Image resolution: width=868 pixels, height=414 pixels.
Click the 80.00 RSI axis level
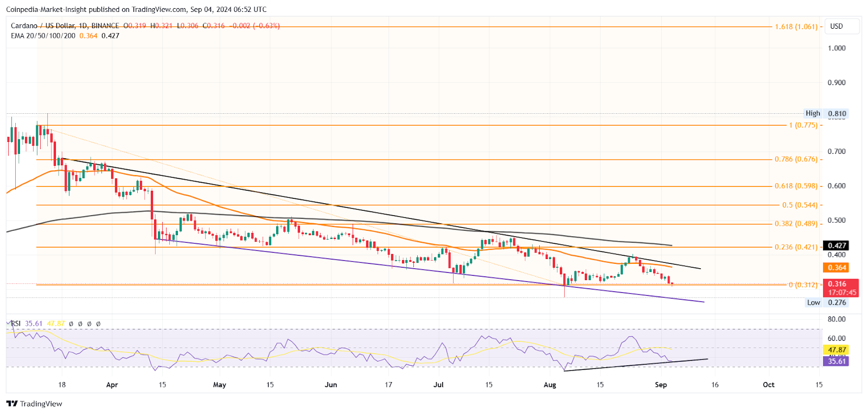837,319
